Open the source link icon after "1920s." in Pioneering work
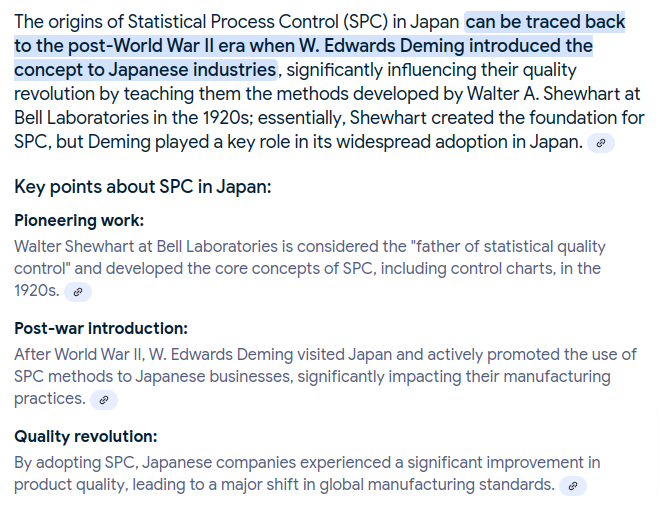 pos(78,292)
